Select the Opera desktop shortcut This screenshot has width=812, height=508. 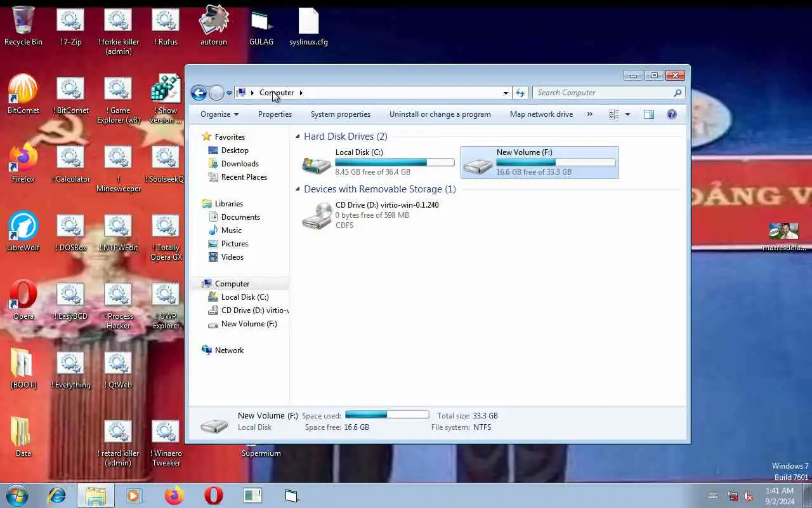[23, 300]
